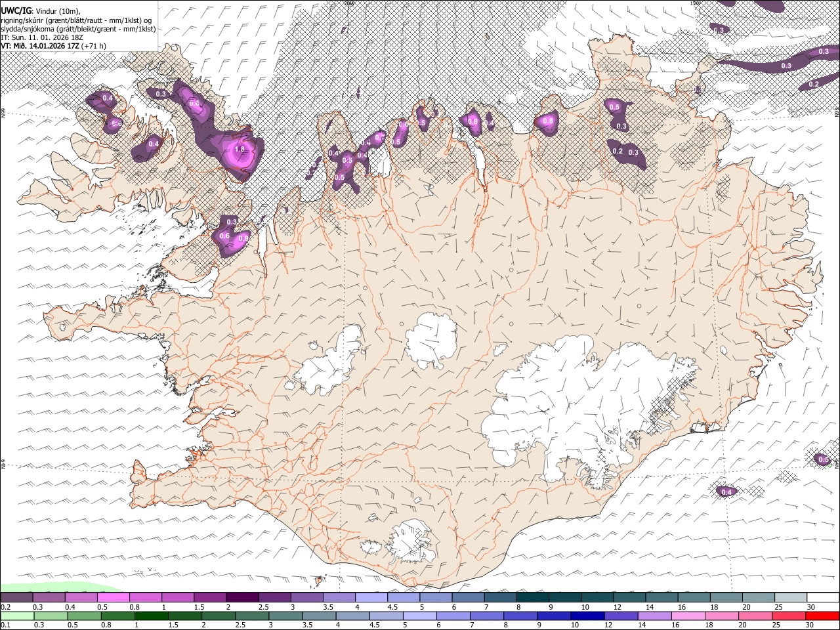Click the 'slydda/snjókoma' legend description line

[x=78, y=29]
